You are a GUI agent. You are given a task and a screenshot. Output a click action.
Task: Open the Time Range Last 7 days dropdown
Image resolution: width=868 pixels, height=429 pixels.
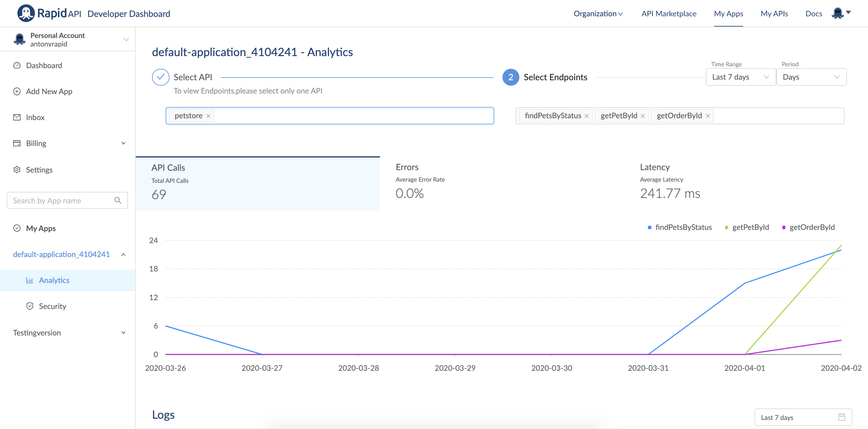(x=740, y=77)
